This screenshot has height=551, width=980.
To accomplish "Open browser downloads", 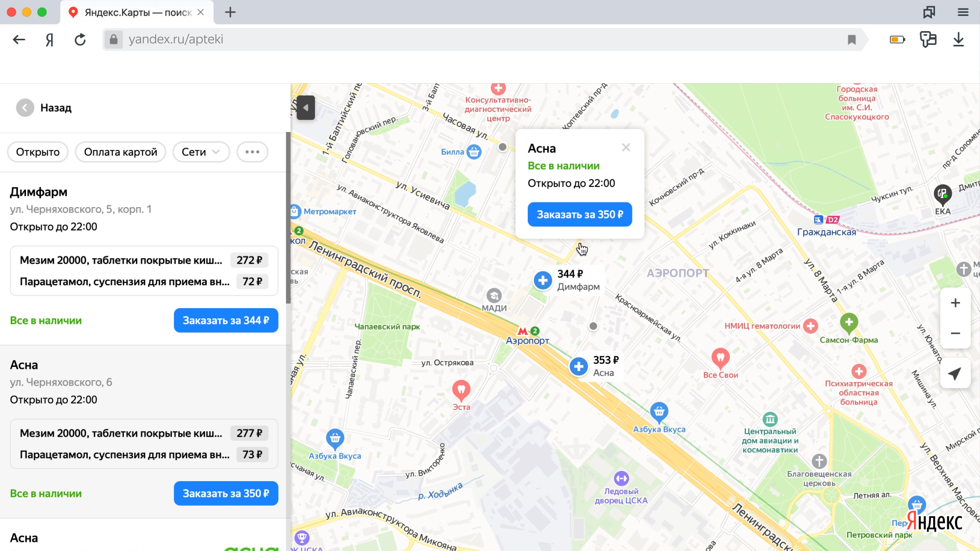I will 959,39.
